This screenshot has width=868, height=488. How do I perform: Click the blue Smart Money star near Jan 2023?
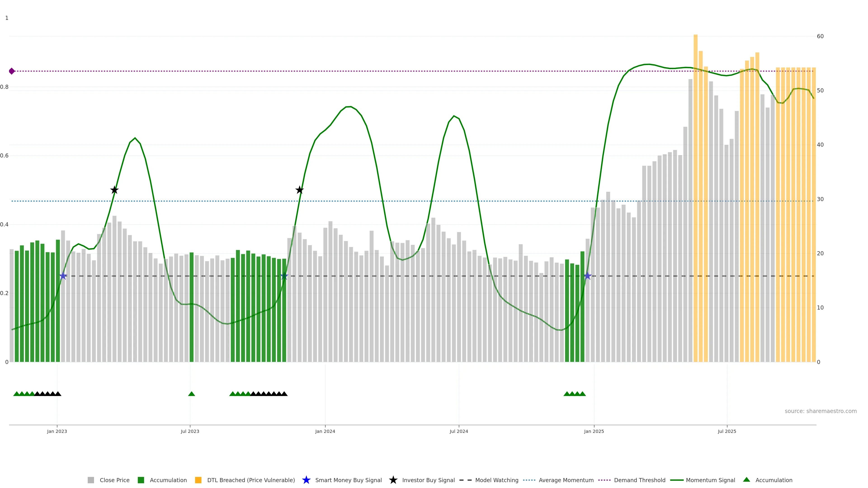point(63,276)
